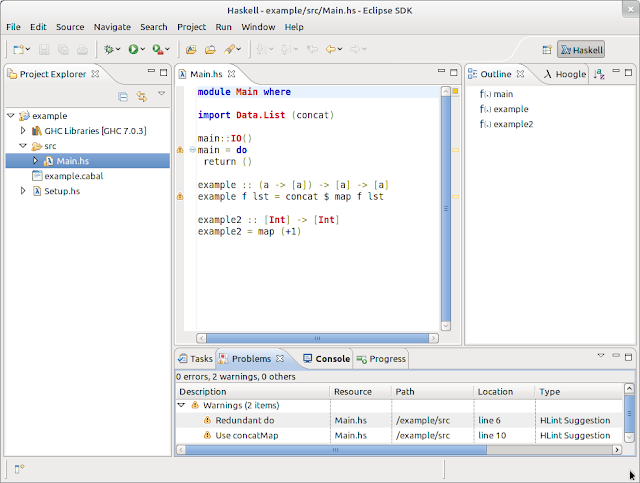Collapse the example project node
The width and height of the screenshot is (640, 483).
(x=11, y=116)
